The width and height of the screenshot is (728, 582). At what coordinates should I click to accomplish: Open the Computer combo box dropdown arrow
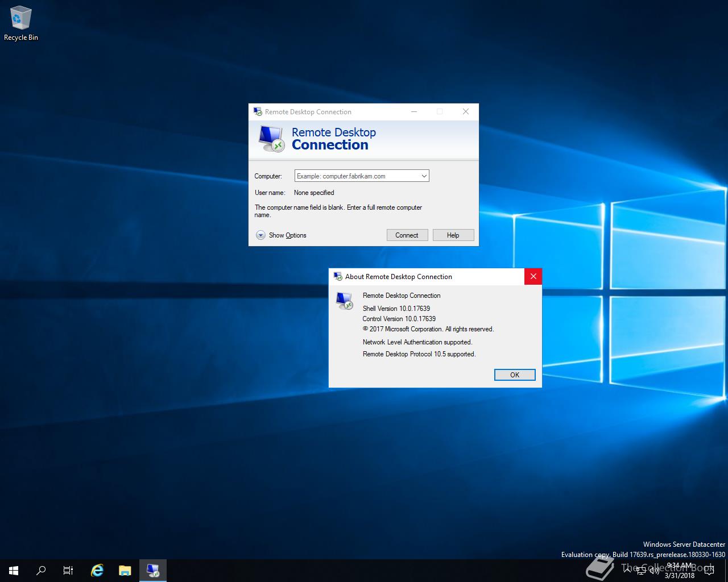(424, 176)
